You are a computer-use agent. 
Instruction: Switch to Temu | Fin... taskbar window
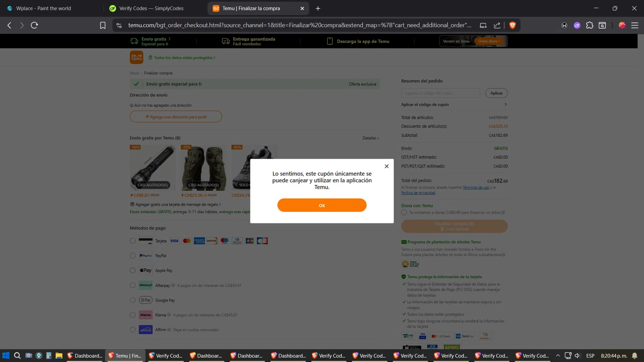[x=125, y=356]
